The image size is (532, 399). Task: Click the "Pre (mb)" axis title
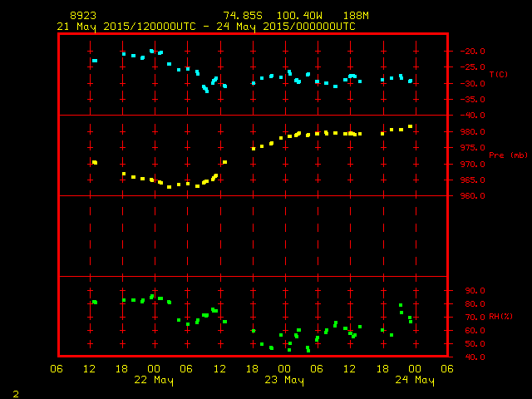[509, 155]
